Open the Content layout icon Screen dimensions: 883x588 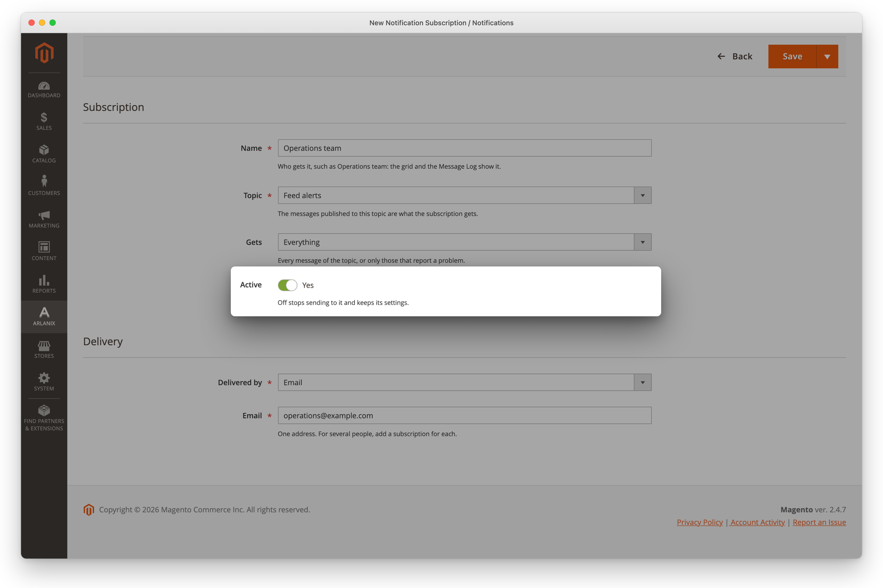[44, 247]
